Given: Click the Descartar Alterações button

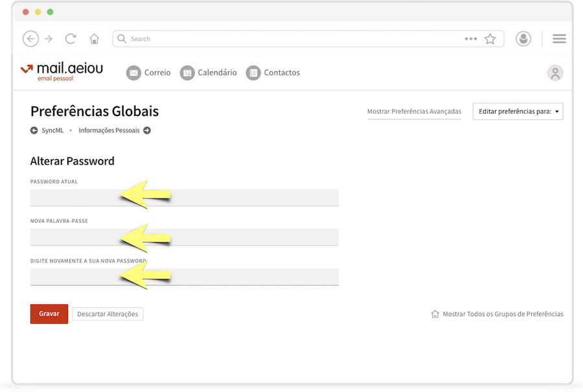Looking at the screenshot, I should [x=108, y=314].
